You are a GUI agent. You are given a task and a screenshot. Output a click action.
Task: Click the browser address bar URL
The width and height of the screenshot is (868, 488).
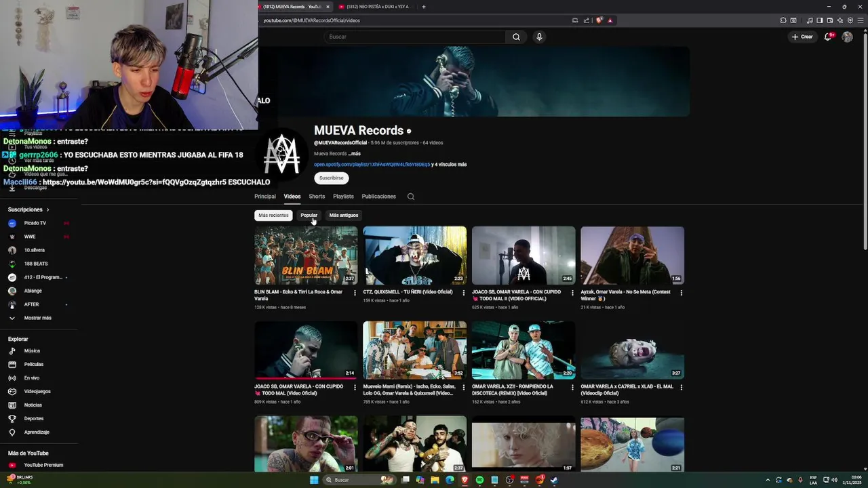point(311,20)
